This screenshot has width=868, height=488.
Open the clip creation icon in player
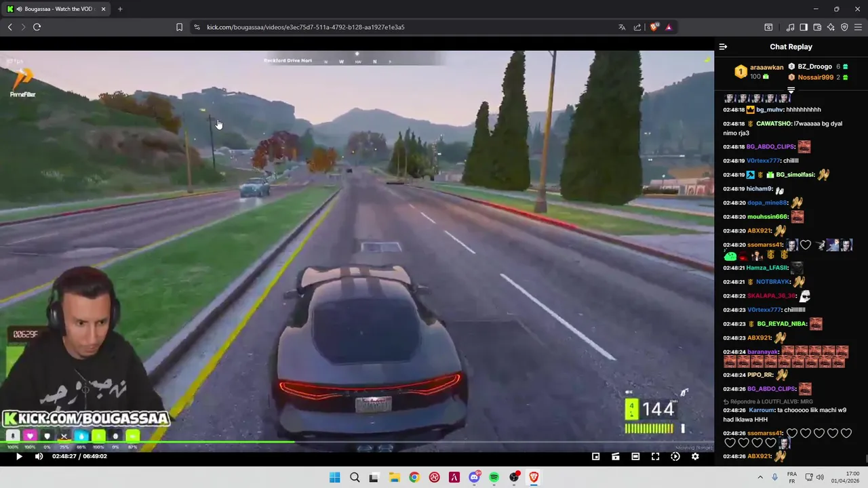(616, 457)
